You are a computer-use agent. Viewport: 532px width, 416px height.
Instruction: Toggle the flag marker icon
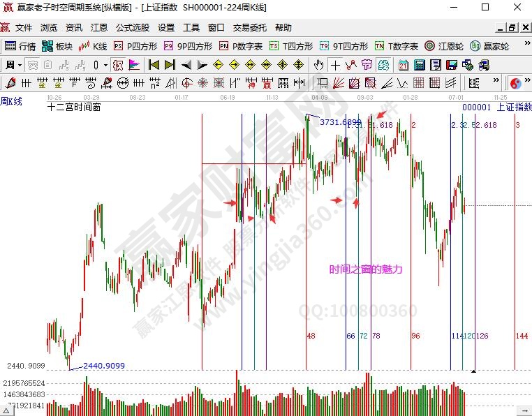coord(134,65)
